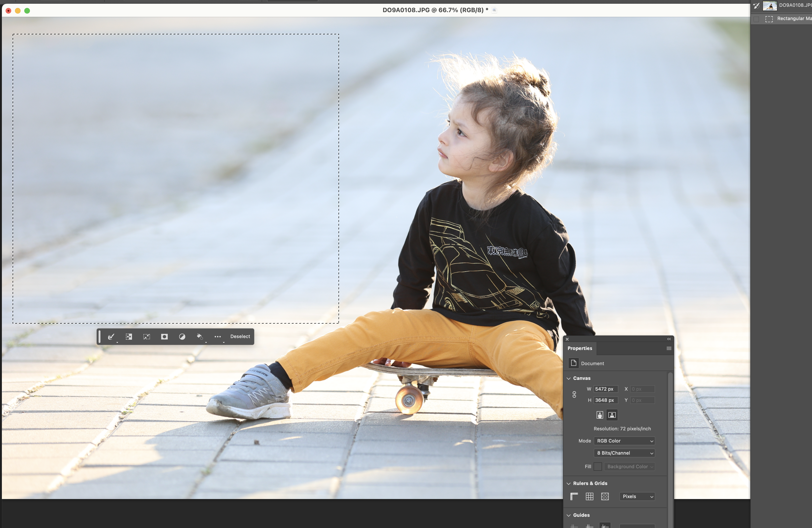Click Invert selection icon in contextual taskbar
The image size is (812, 528).
coord(129,336)
